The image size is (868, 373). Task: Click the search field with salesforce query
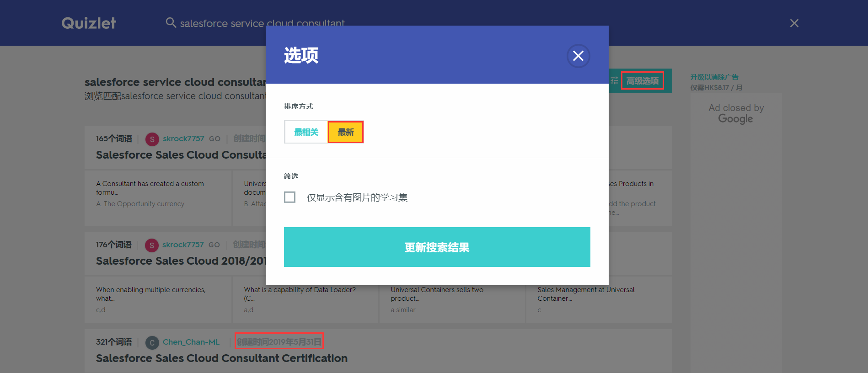tap(262, 23)
